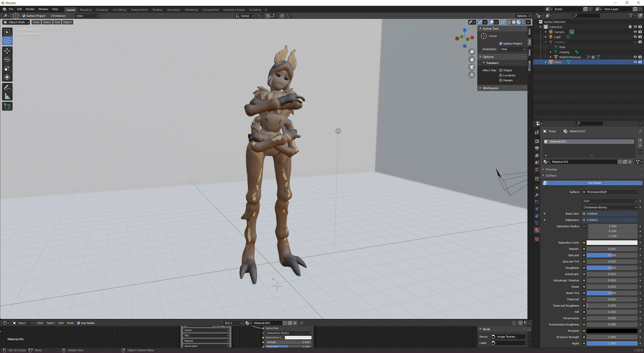The width and height of the screenshot is (644, 353).
Task: Open the View Layer properties tab icon
Action: coord(537,155)
